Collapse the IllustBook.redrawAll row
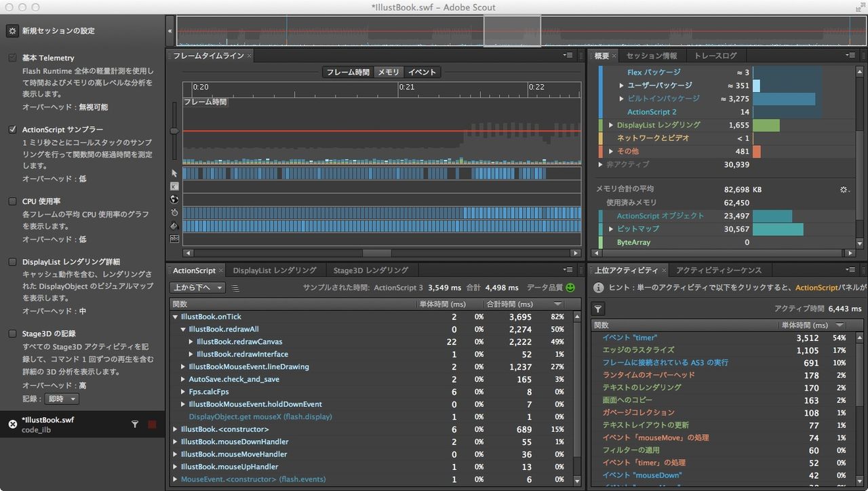 (x=183, y=329)
